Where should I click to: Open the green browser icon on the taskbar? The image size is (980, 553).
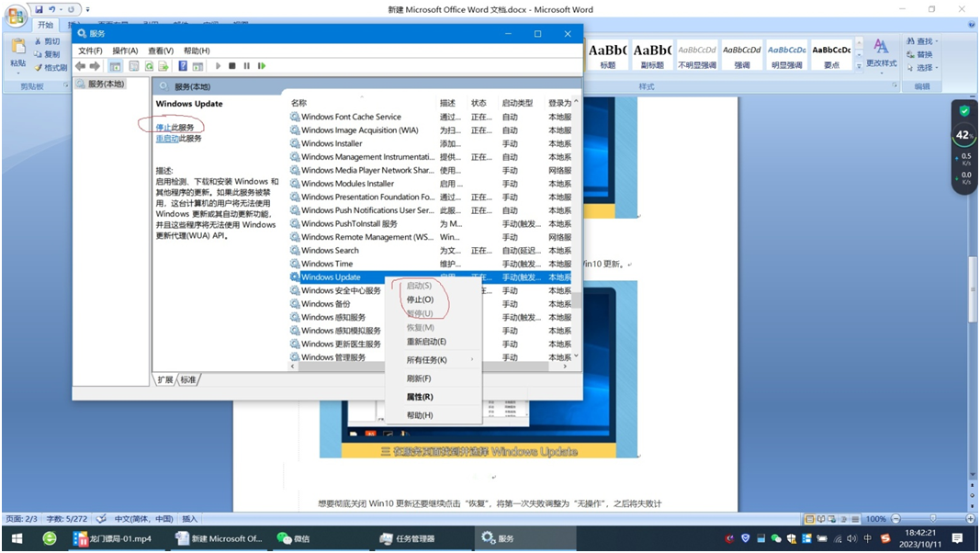[50, 538]
